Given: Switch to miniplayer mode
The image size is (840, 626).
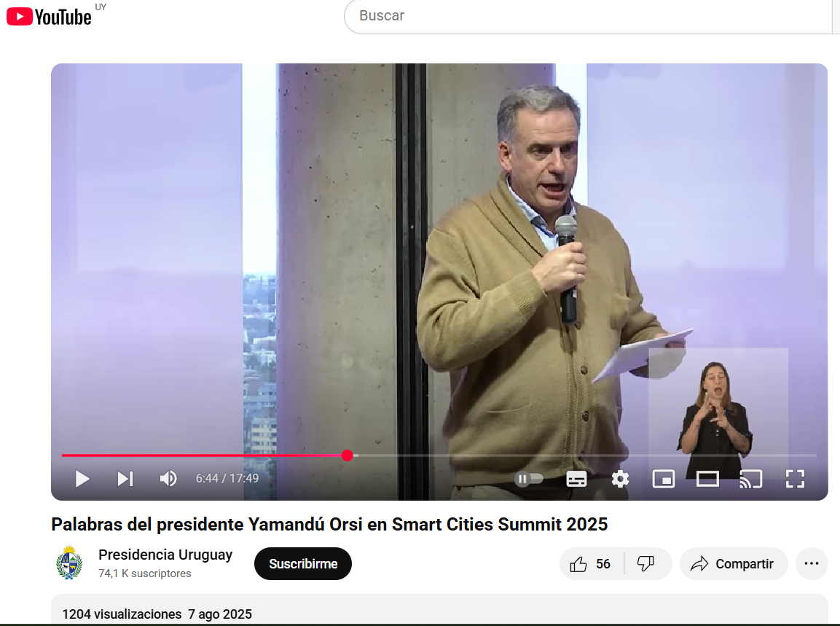Looking at the screenshot, I should (663, 479).
